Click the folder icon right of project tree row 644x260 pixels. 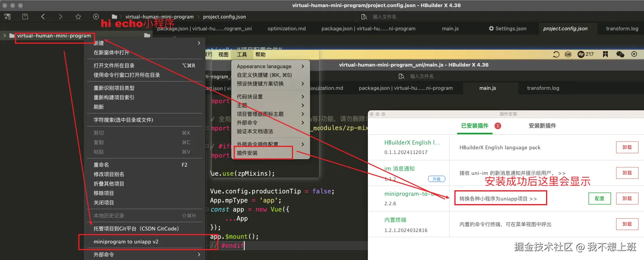tap(147, 35)
